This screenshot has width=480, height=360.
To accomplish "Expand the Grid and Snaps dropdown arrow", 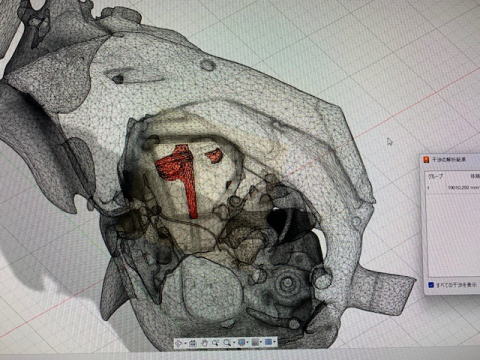I will [261, 342].
